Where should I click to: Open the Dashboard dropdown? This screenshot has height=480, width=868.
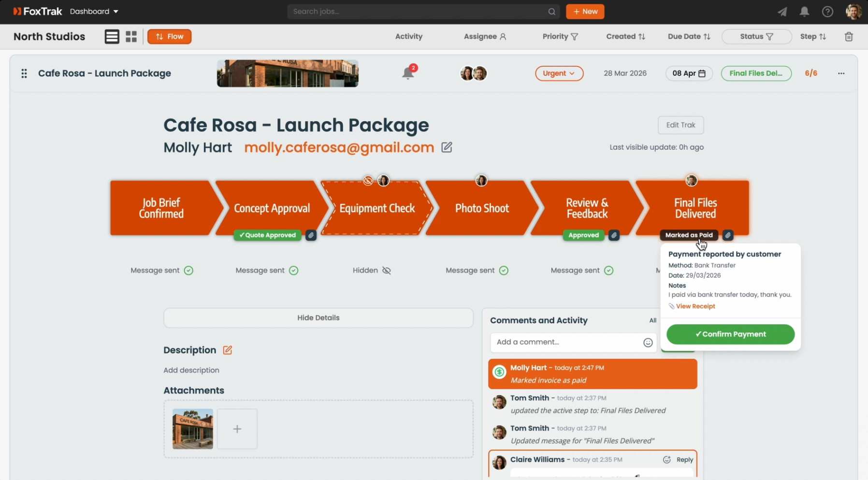(94, 12)
